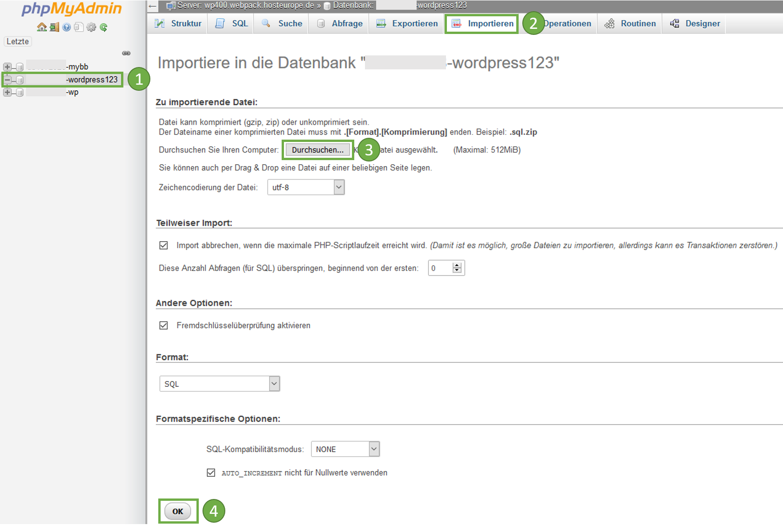Switch to the Struktur tab

point(178,23)
